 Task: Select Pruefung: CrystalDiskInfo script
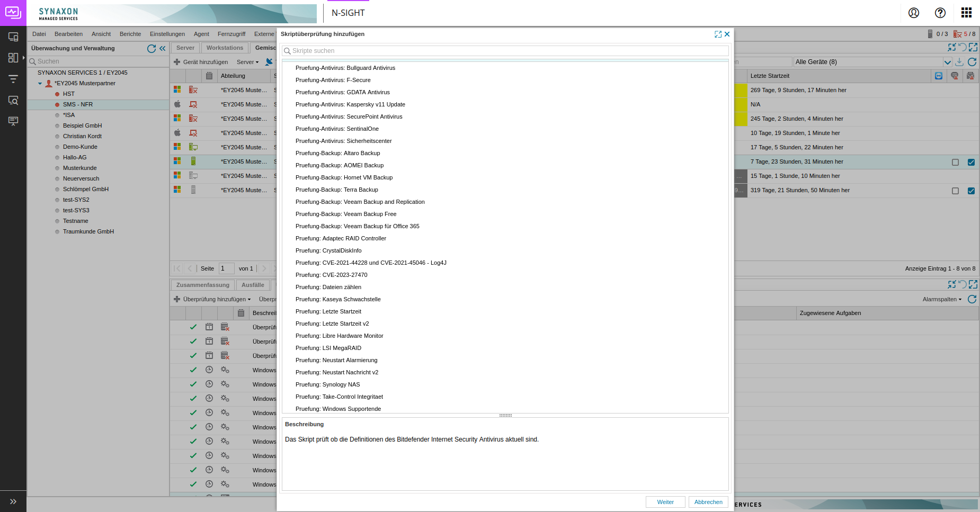[328, 250]
